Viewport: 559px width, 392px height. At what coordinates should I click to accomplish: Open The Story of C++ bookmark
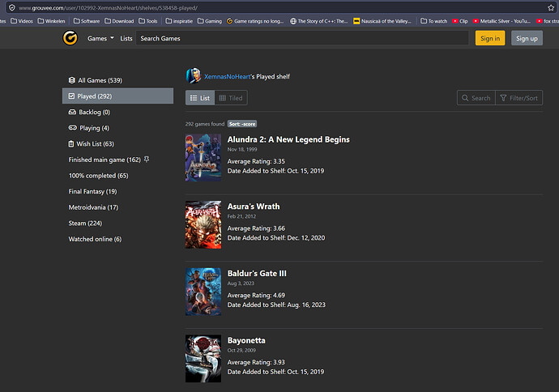(318, 21)
